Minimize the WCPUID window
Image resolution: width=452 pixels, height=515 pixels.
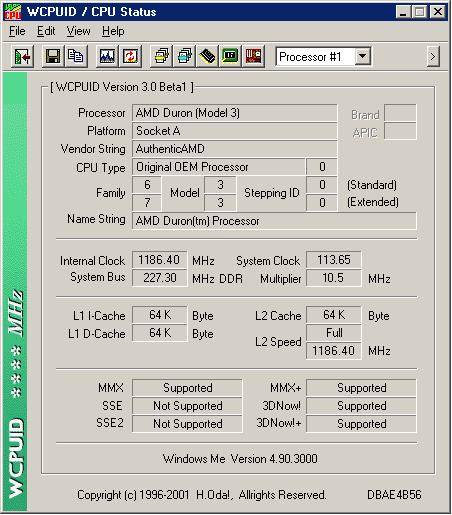[x=403, y=12]
